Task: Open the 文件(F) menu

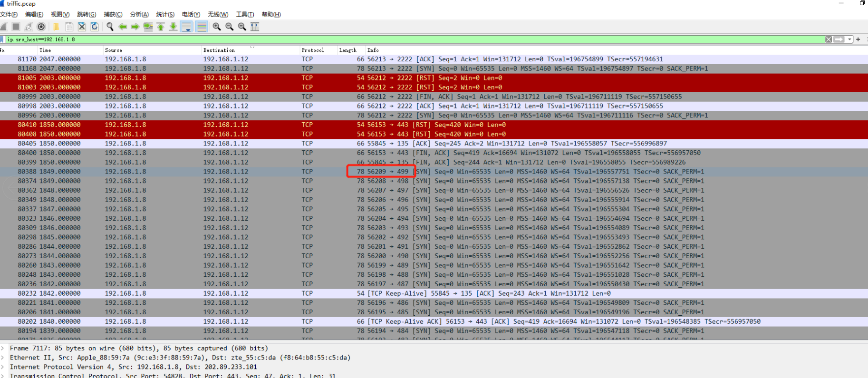Action: [x=9, y=14]
